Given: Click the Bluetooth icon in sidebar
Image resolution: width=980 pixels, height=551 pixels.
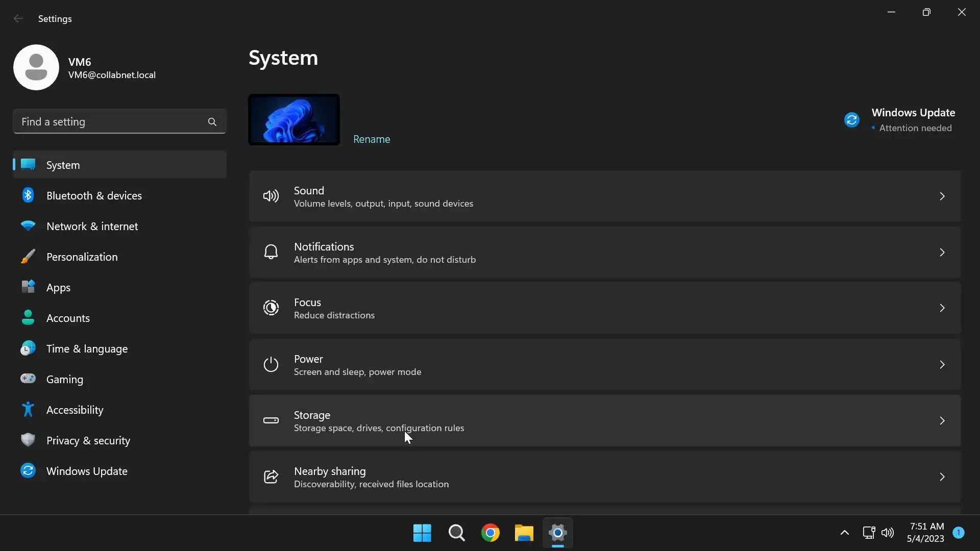Looking at the screenshot, I should click(x=28, y=195).
